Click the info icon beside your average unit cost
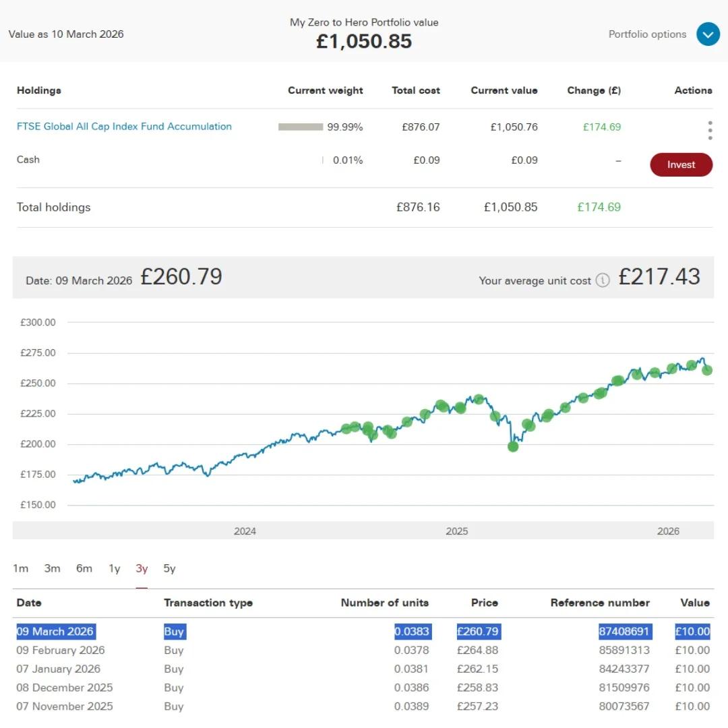 603,280
